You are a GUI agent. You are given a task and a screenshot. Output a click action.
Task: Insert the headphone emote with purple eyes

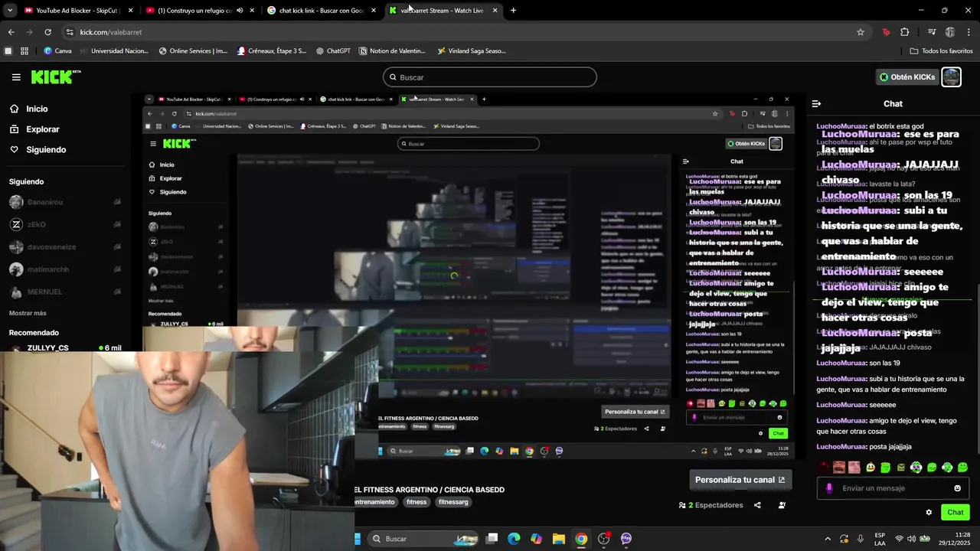(916, 468)
